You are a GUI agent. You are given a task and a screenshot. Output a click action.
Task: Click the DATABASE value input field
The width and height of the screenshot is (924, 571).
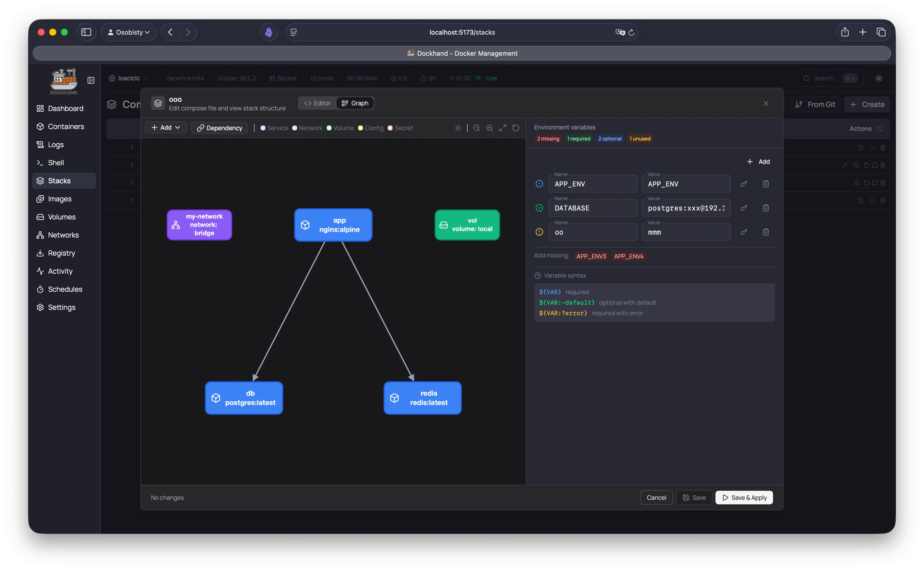(x=686, y=208)
